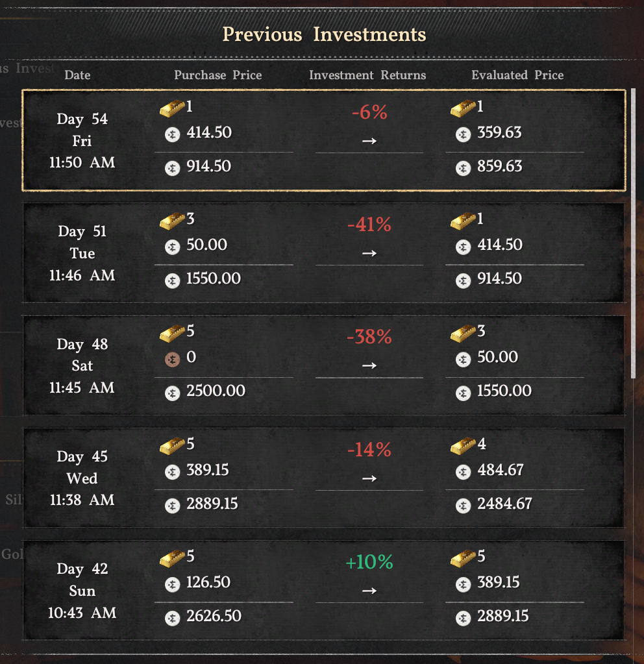Click the Date column header
The height and width of the screenshot is (664, 644).
(77, 75)
